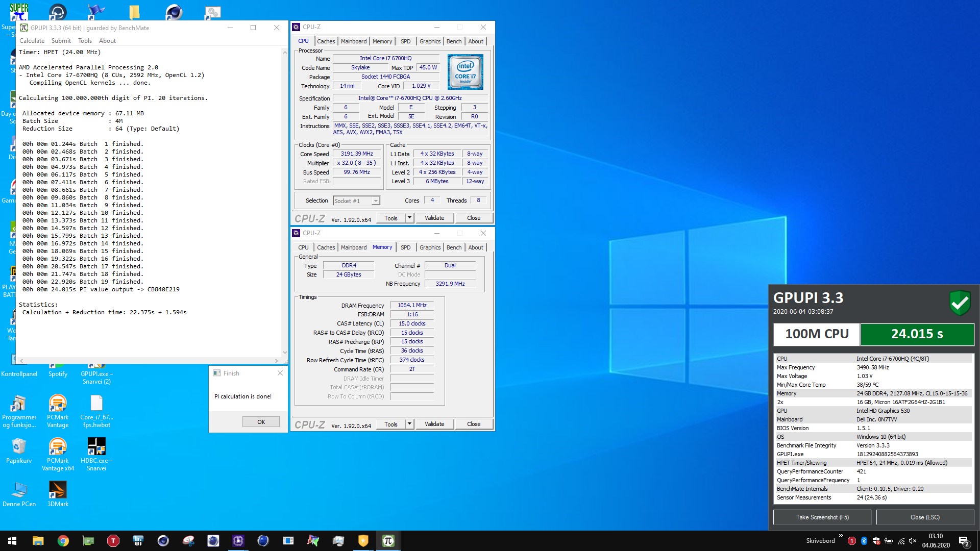Open the red T stop-sign taskbar app
Viewport: 980px width, 551px height.
pos(113,541)
